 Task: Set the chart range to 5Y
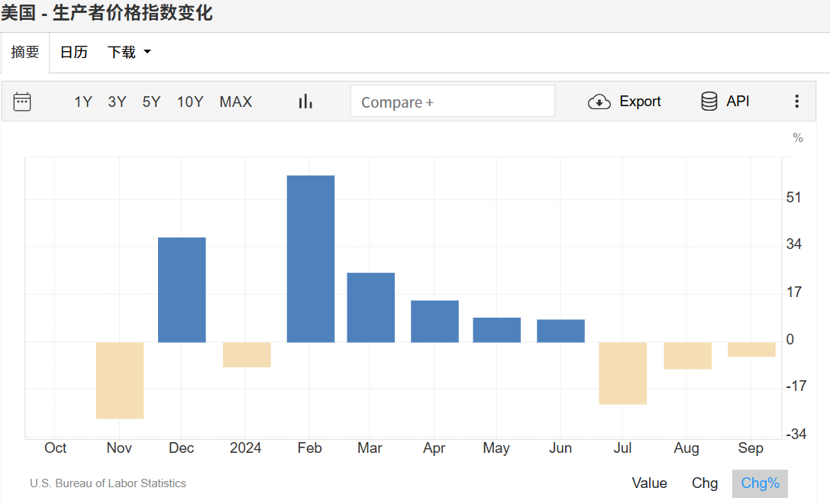[151, 102]
